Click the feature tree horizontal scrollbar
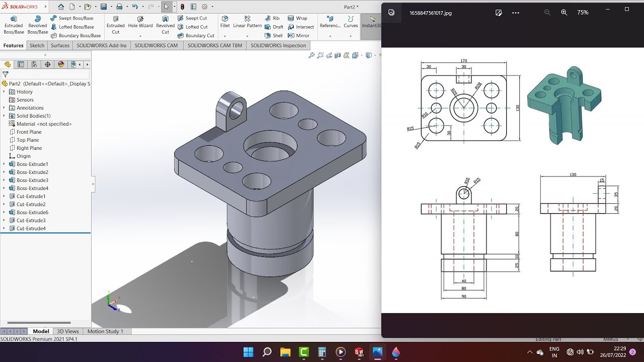This screenshot has height=362, width=644. click(39, 323)
